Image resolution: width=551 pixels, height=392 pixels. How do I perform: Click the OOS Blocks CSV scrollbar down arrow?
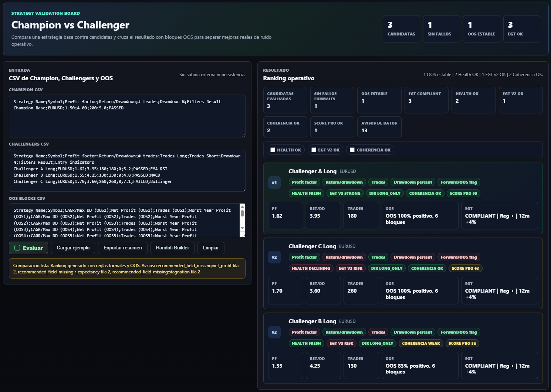242,228
